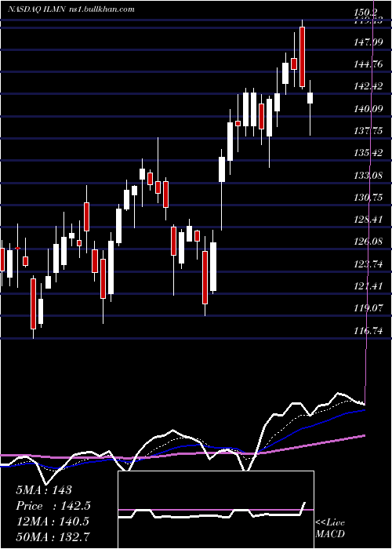
Task: Click the 140.09 price label
Action: (x=368, y=109)
